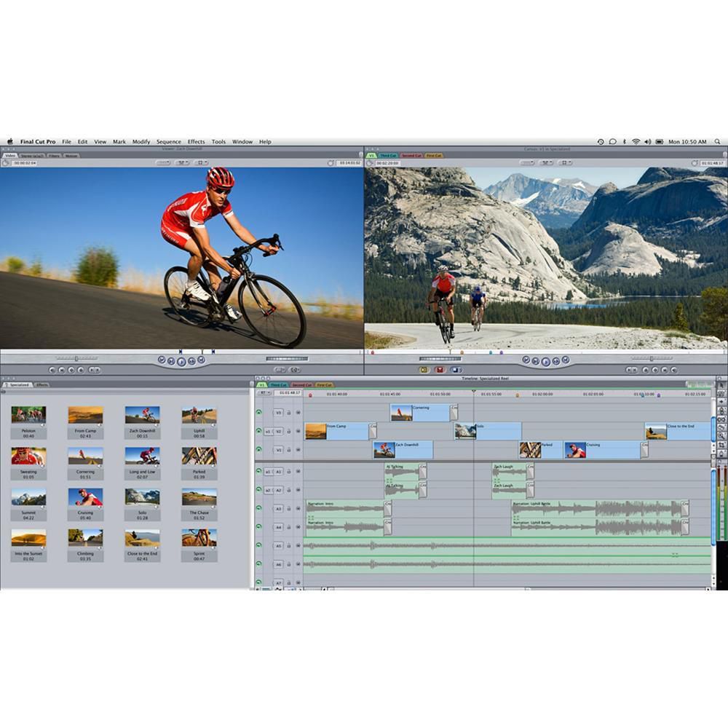Click the yellow Insert edit button

click(x=424, y=370)
